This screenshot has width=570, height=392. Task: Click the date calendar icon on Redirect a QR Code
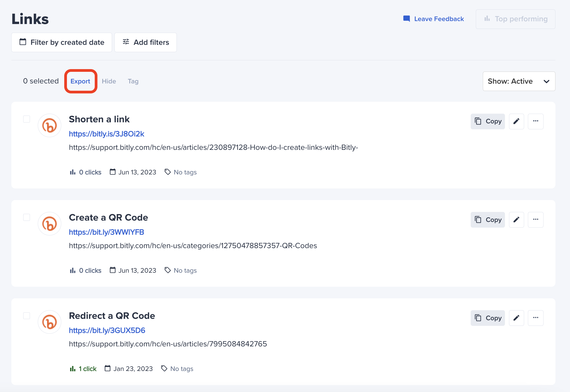tap(107, 368)
